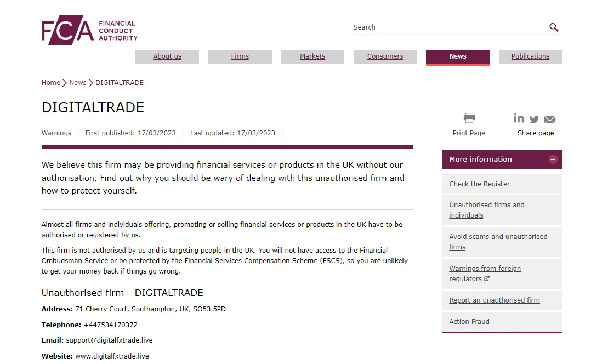Image resolution: width=608 pixels, height=364 pixels.
Task: Open Report an unauthorised firm link
Action: click(495, 300)
